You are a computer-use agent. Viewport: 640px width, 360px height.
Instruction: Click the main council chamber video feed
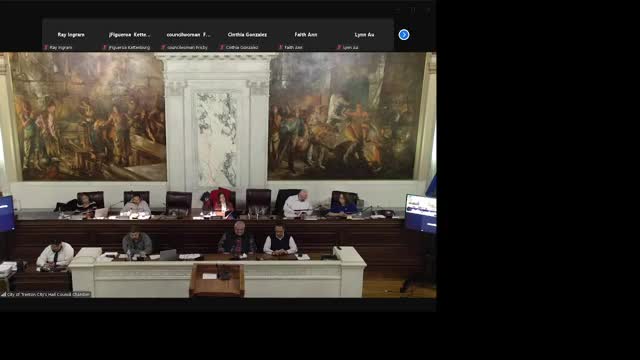click(x=218, y=175)
